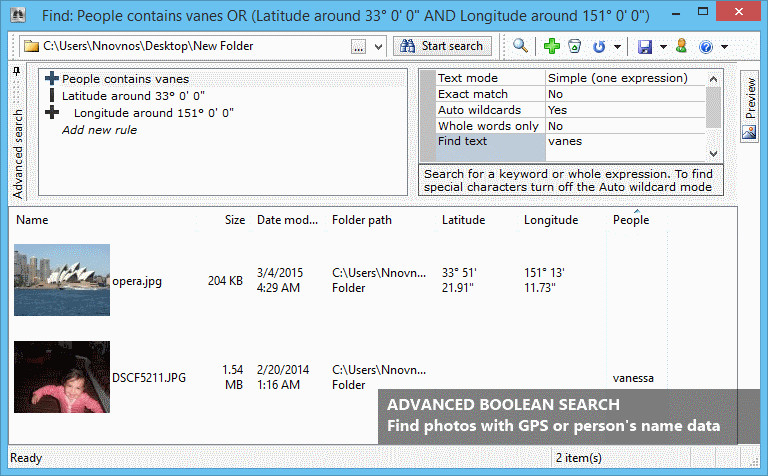The image size is (768, 476).
Task: Close the Find window
Action: point(739,11)
